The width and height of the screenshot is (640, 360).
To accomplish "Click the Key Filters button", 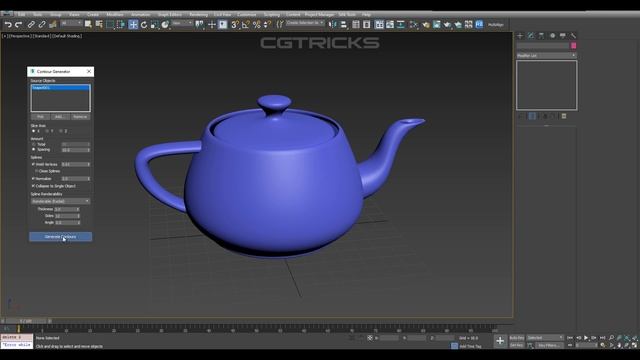I will coord(548,345).
